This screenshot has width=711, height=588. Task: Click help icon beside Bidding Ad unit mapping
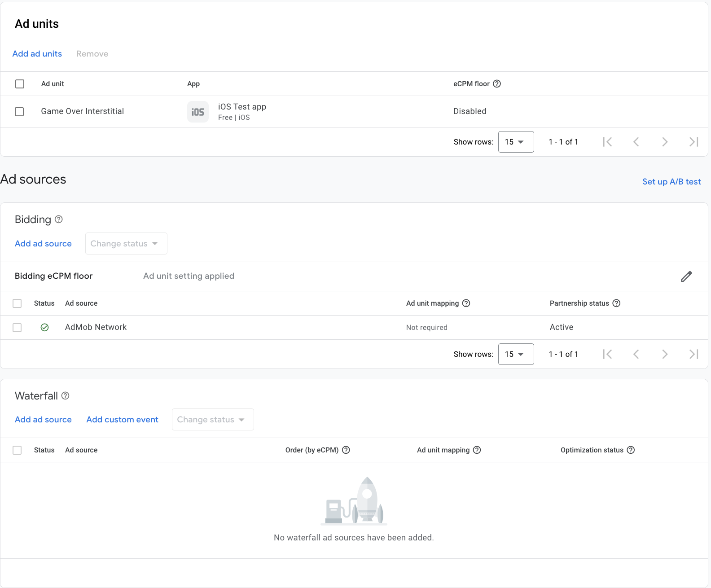point(466,303)
